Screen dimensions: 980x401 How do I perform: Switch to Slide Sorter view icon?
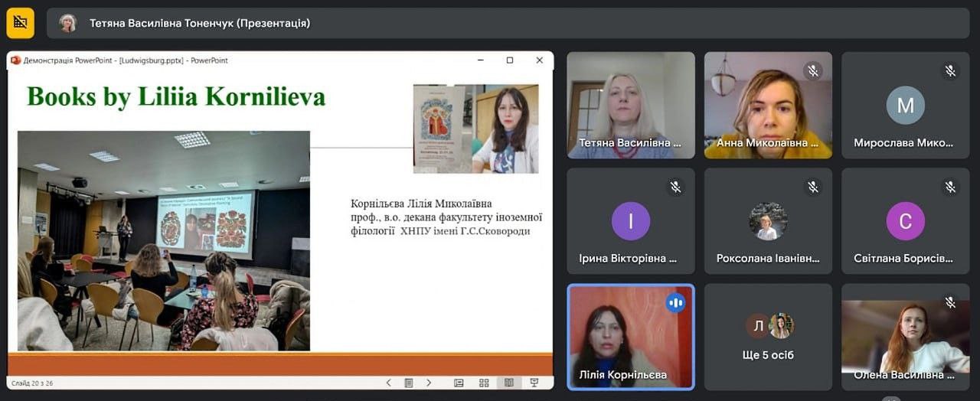pyautogui.click(x=484, y=383)
